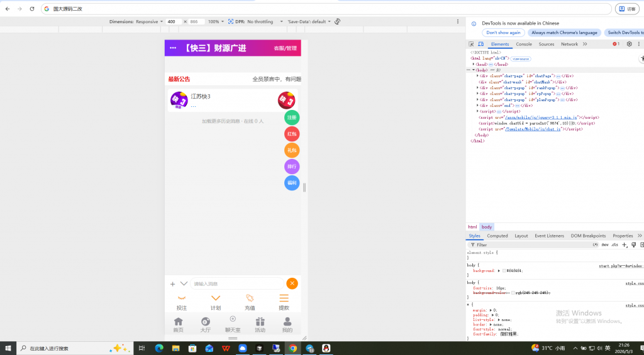This screenshot has width=644, height=355.
Task: Click the orange send button beside message input
Action: click(292, 283)
